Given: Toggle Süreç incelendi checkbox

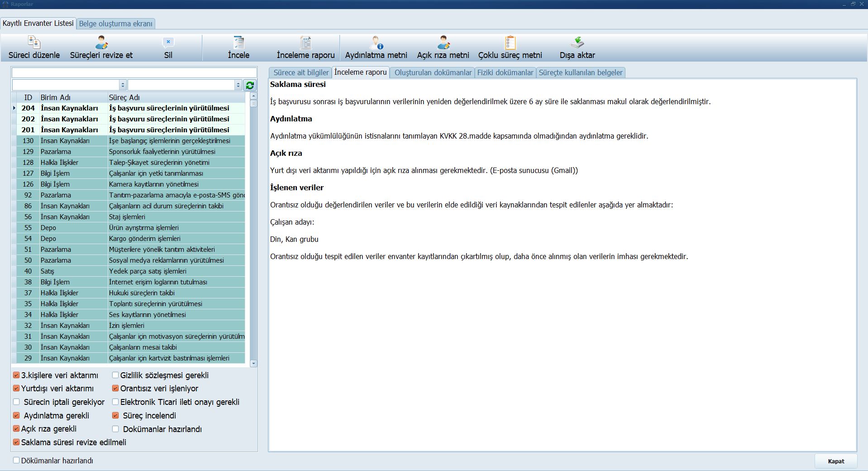Looking at the screenshot, I should (115, 416).
